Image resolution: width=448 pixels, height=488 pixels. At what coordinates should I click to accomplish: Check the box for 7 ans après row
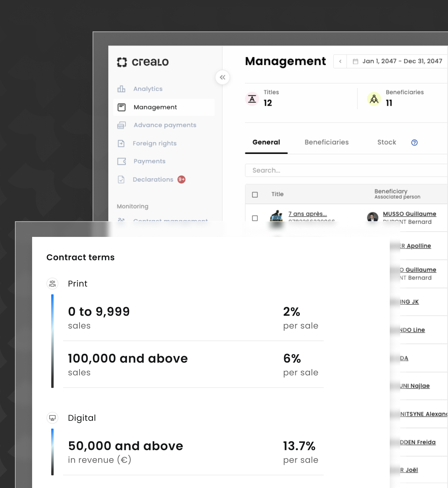coord(255,218)
